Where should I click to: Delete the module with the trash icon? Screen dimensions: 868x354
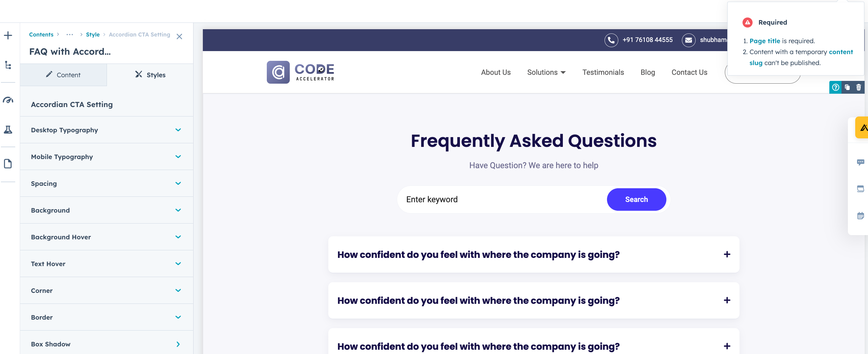tap(859, 88)
